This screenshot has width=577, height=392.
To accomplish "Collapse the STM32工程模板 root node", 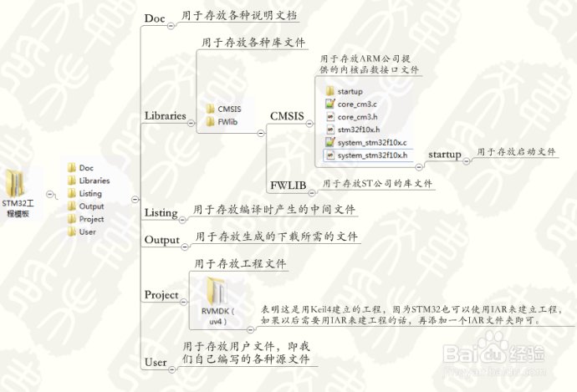I will 49,194.
